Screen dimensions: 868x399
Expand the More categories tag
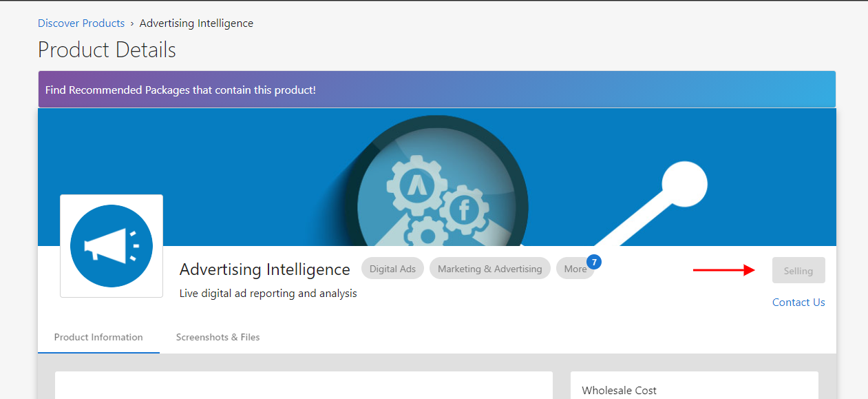pos(575,269)
